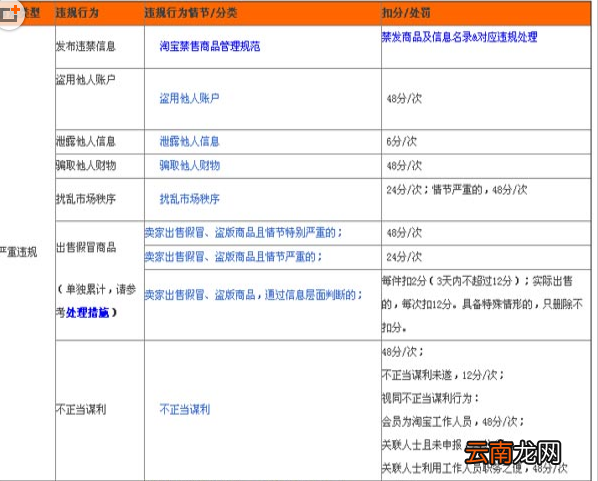Click the black 不正当谋利 cell text
The image size is (598, 481).
pyautogui.click(x=81, y=410)
